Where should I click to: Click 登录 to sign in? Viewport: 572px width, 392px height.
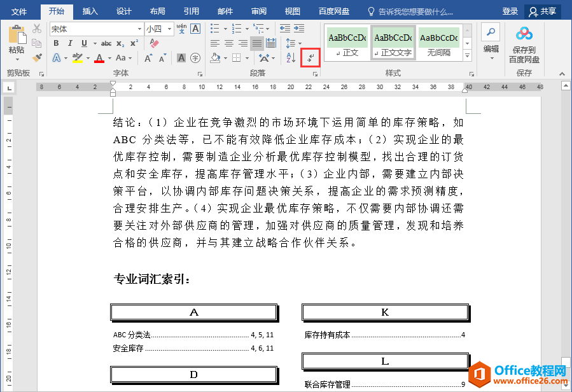(x=510, y=11)
